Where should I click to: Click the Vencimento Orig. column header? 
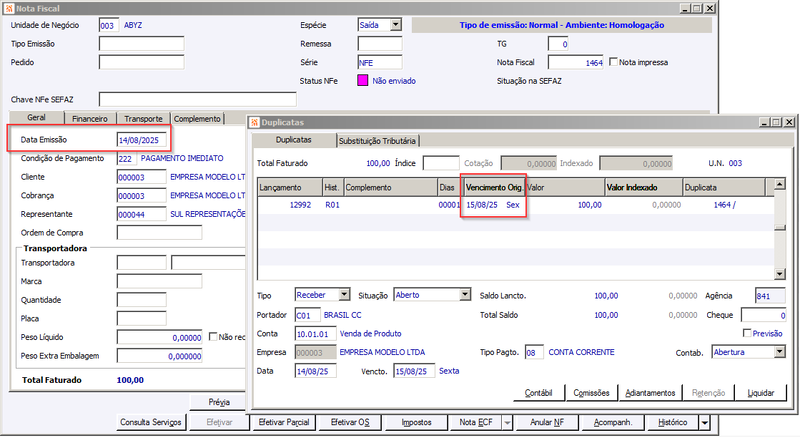click(494, 187)
